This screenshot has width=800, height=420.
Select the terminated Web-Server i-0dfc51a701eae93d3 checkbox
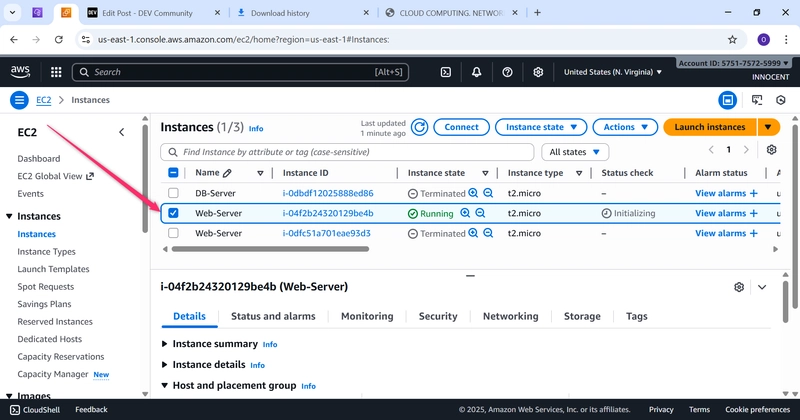(x=173, y=233)
